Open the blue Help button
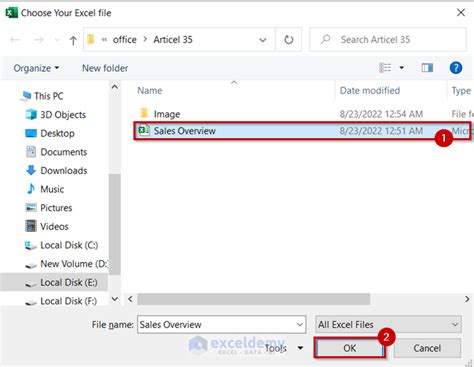This screenshot has height=367, width=474. [x=456, y=68]
